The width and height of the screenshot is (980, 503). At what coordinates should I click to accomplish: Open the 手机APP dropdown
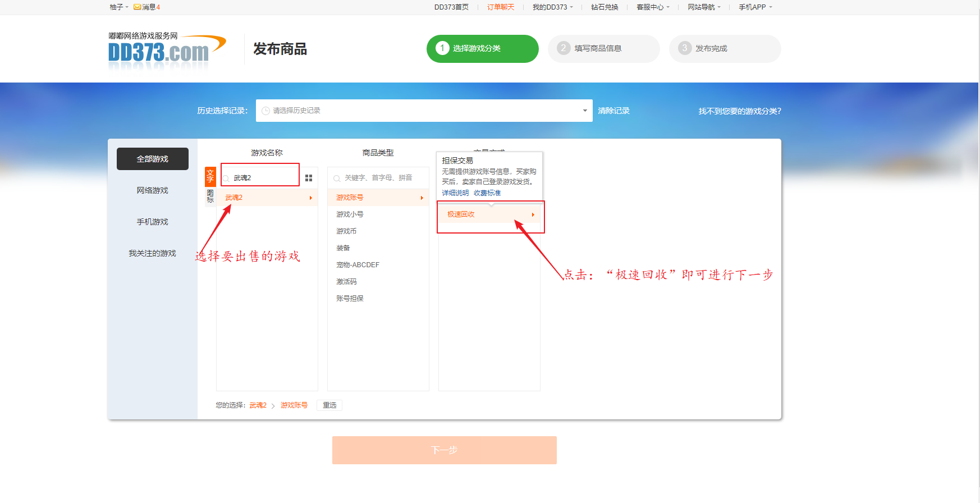pyautogui.click(x=755, y=7)
